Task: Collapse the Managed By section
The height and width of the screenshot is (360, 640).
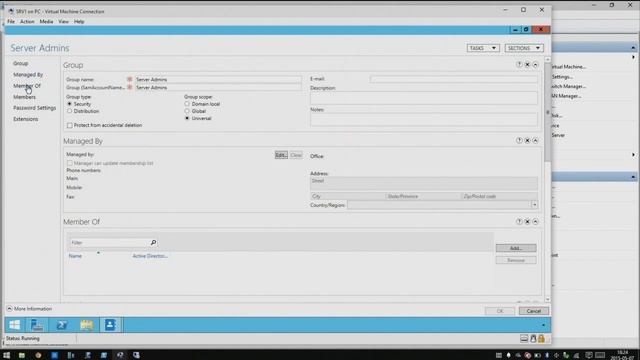Action: (536, 140)
